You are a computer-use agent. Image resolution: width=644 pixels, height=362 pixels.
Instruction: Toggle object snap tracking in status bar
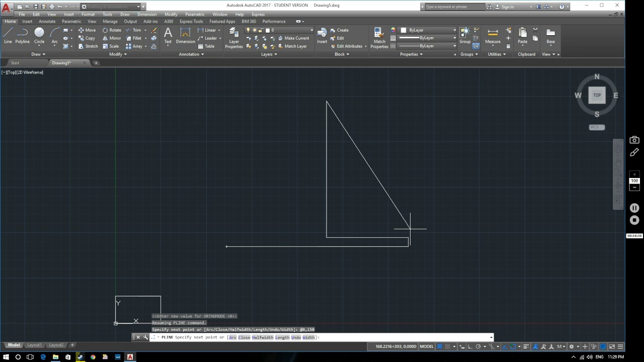tap(505, 346)
